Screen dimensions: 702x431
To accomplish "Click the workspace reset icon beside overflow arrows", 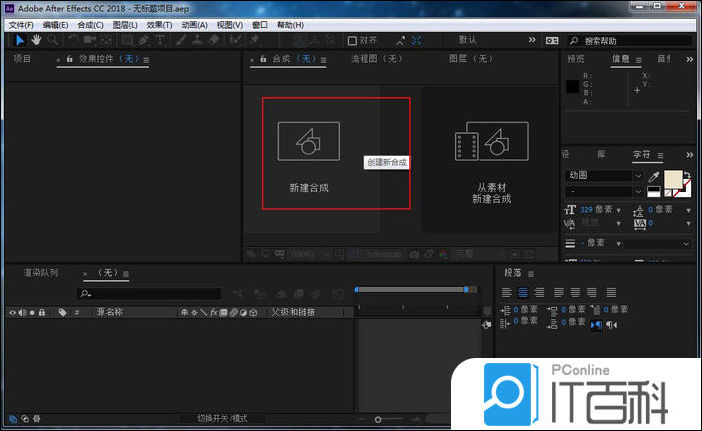I will tap(552, 41).
